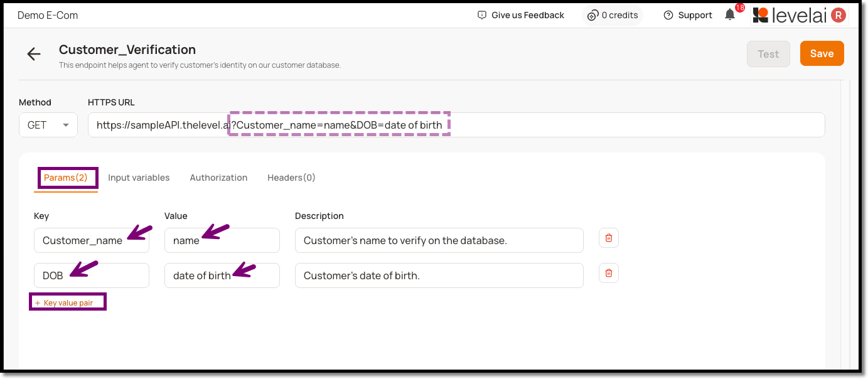868x379 pixels.
Task: Open the Support link
Action: point(688,15)
